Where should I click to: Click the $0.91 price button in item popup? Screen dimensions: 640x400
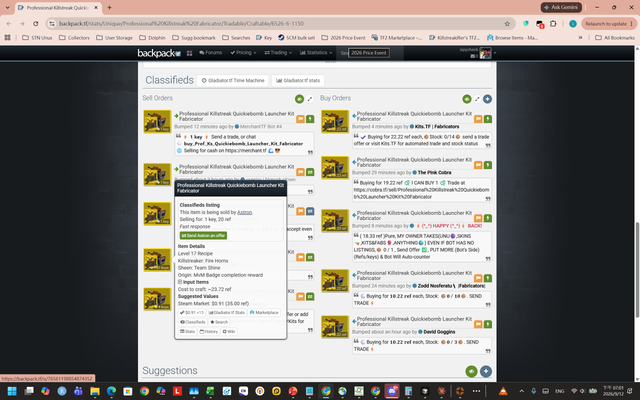point(192,313)
